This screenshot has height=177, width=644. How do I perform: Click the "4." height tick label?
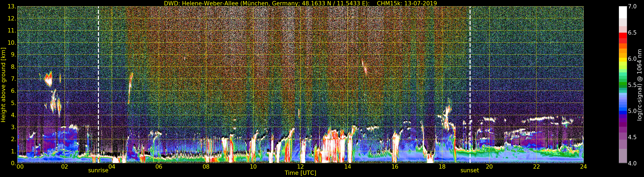(13, 115)
